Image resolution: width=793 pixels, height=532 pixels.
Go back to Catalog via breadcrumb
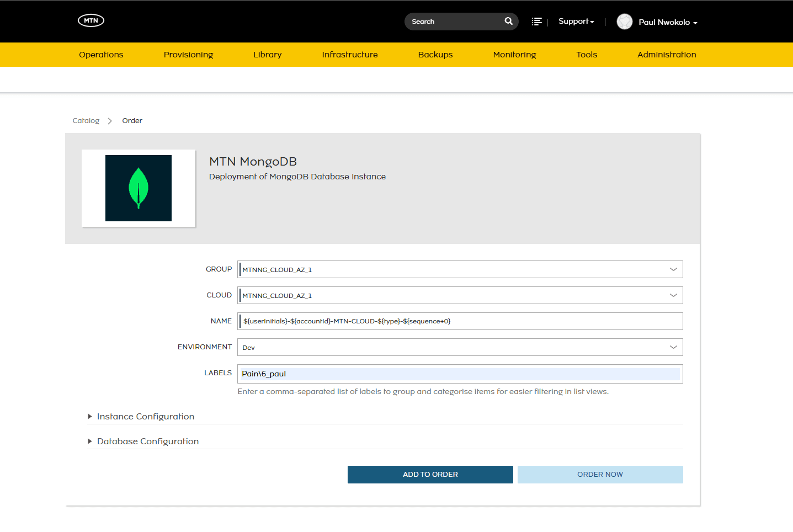(86, 121)
